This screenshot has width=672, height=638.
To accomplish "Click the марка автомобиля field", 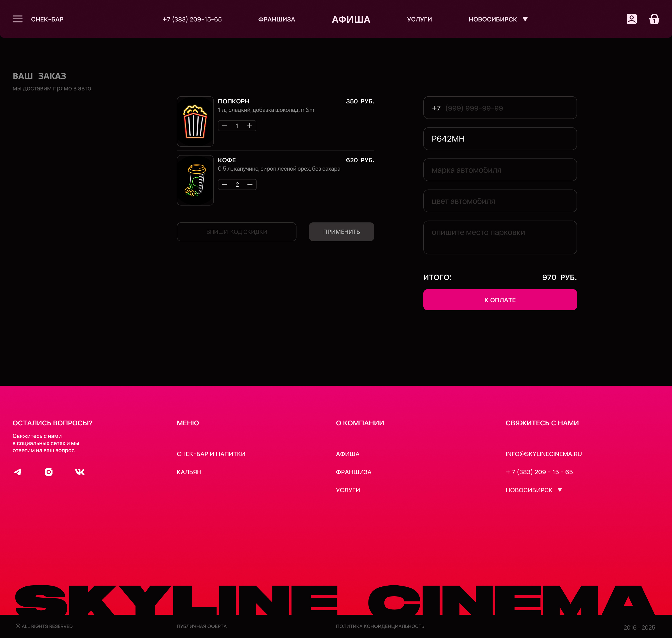I will tap(500, 170).
